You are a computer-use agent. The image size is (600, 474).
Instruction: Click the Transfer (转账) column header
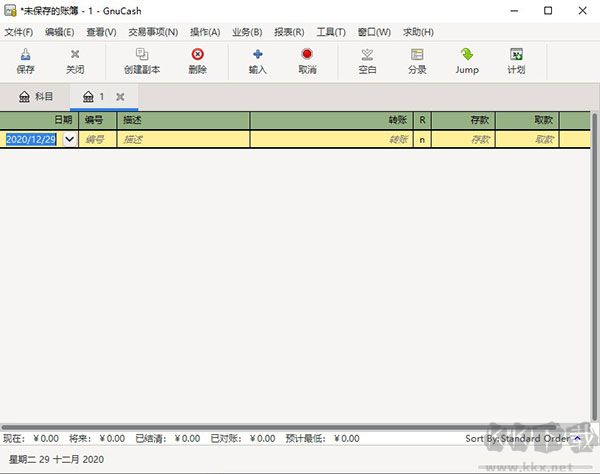pos(332,120)
